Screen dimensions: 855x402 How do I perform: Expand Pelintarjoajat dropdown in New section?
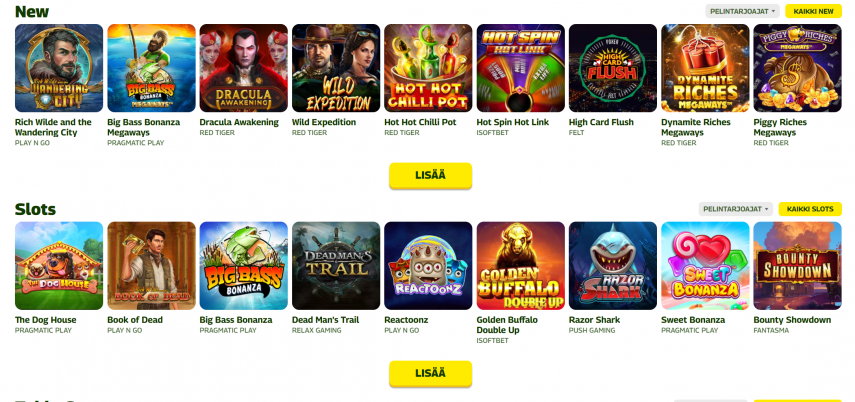(743, 11)
